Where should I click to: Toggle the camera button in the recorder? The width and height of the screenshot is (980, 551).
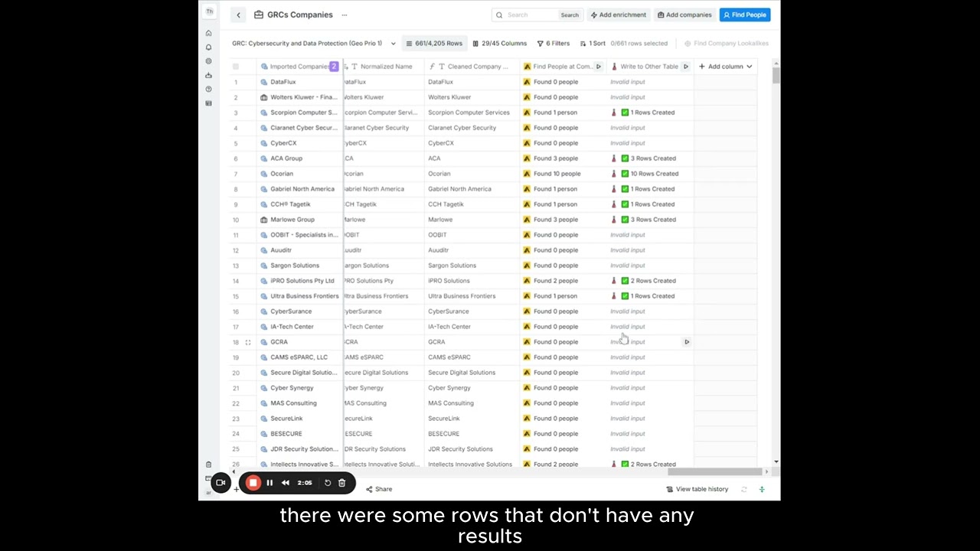[x=220, y=483]
